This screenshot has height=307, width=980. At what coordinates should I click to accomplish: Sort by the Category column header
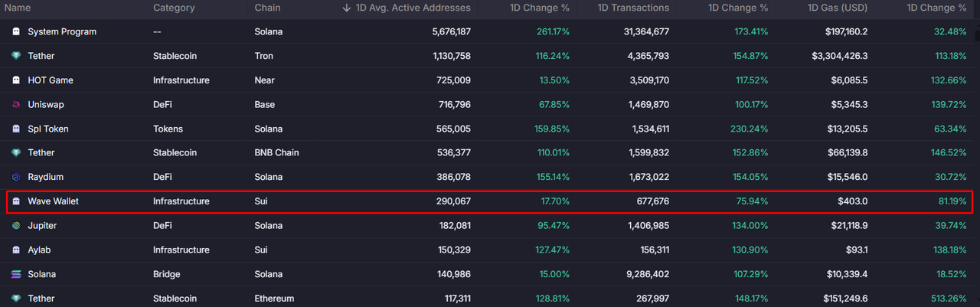pyautogui.click(x=174, y=8)
